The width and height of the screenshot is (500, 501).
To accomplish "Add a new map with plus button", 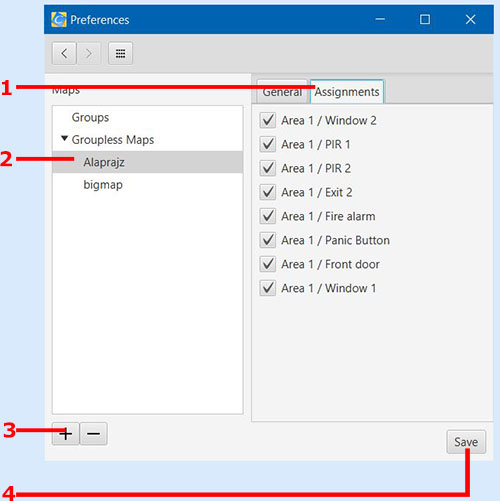I will [x=65, y=434].
